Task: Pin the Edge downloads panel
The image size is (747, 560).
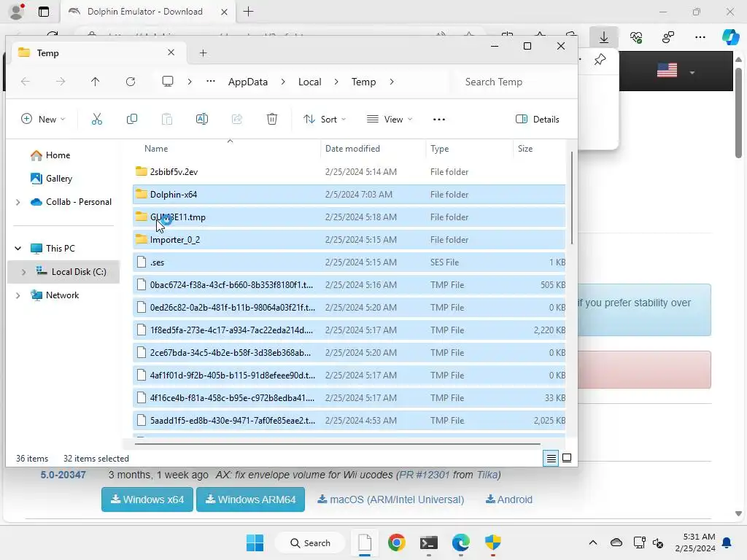Action: click(600, 60)
